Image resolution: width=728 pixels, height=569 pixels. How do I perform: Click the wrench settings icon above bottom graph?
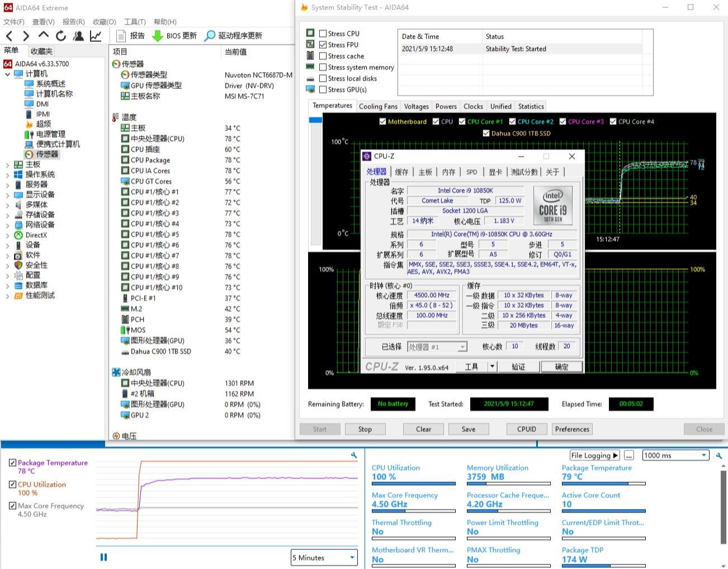coord(354,456)
